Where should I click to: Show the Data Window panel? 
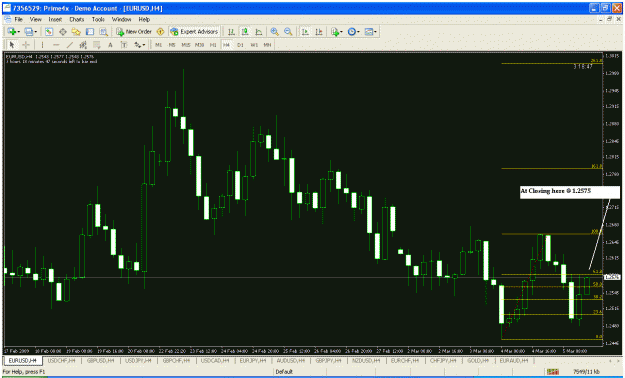pyautogui.click(x=63, y=32)
